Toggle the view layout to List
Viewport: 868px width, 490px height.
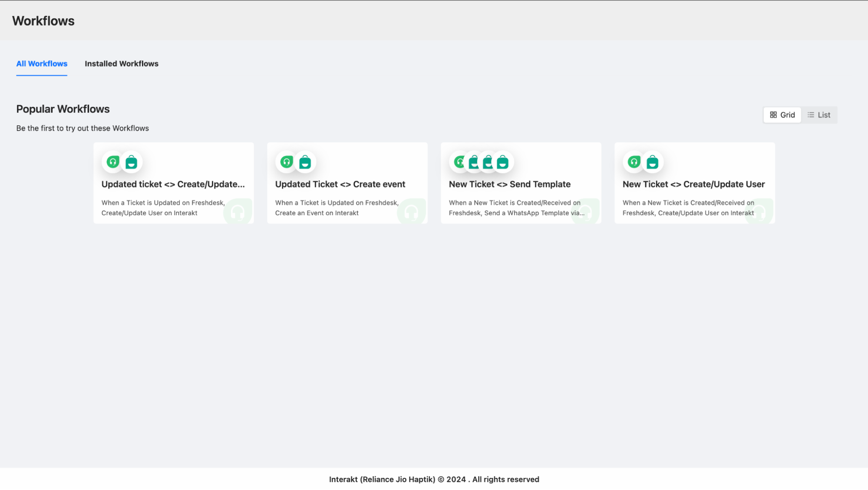819,115
